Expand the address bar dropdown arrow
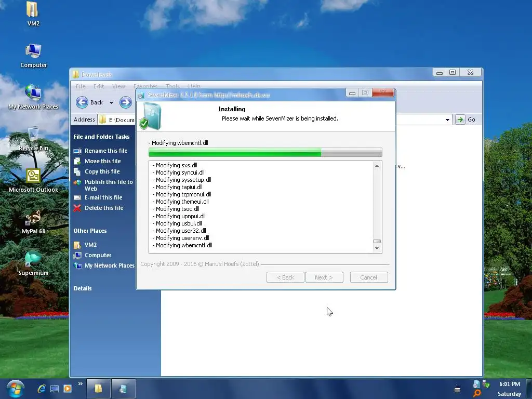 tap(447, 120)
